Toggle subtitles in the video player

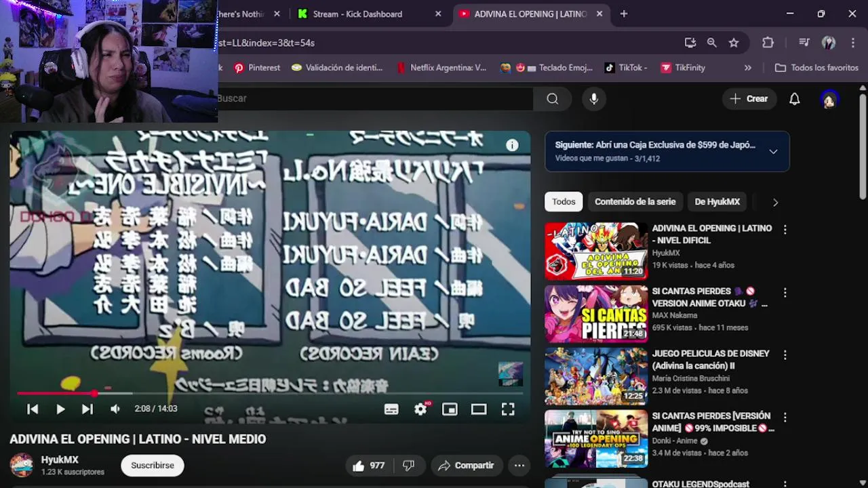[391, 409]
